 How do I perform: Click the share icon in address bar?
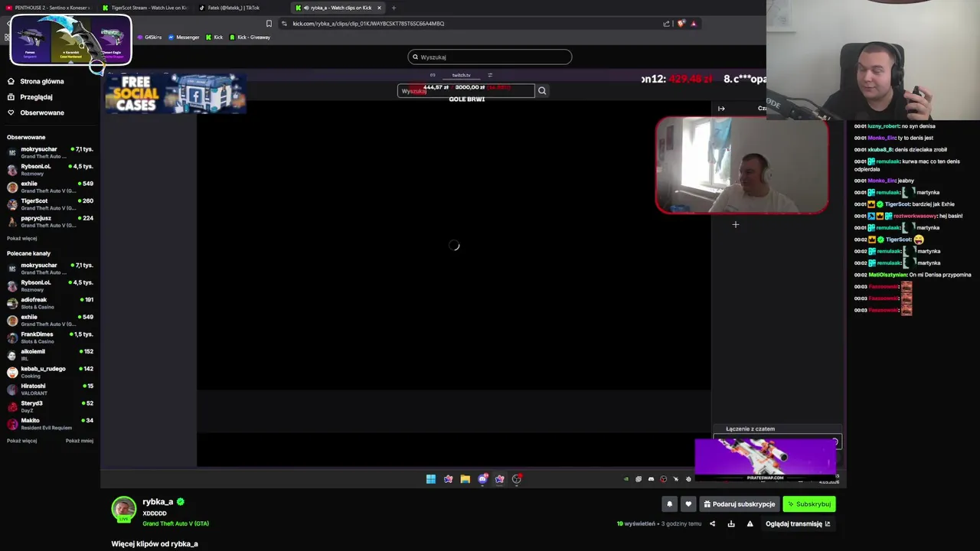pos(666,24)
